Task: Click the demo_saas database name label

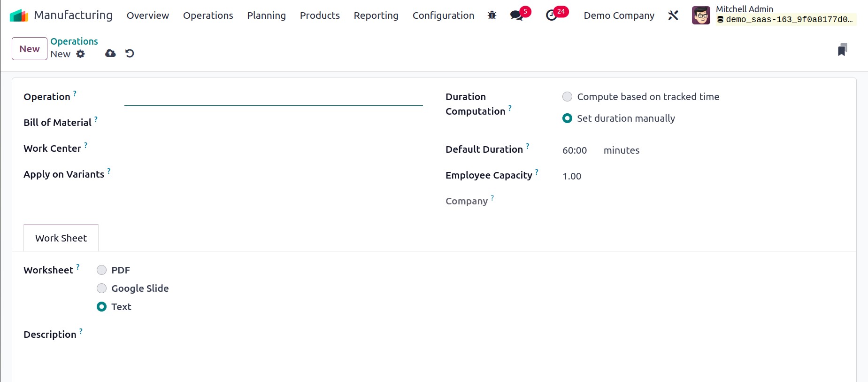Action: pyautogui.click(x=786, y=20)
